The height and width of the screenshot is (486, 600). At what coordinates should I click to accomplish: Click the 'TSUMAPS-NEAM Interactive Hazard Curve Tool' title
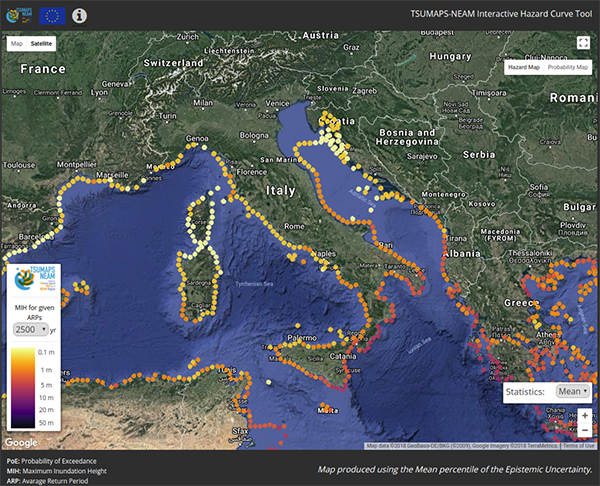[501, 14]
